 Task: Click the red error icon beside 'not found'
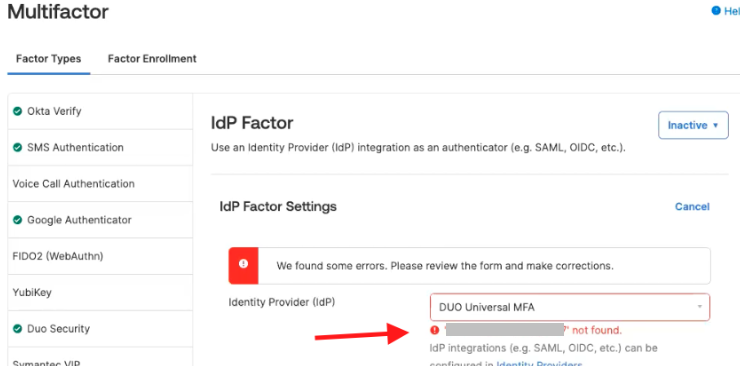pos(435,330)
